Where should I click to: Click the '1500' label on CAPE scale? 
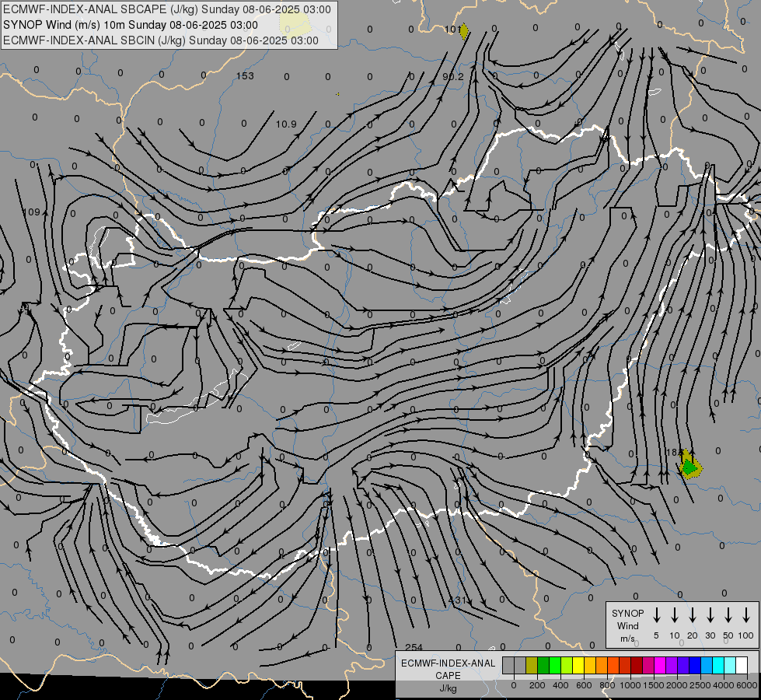[x=653, y=685]
